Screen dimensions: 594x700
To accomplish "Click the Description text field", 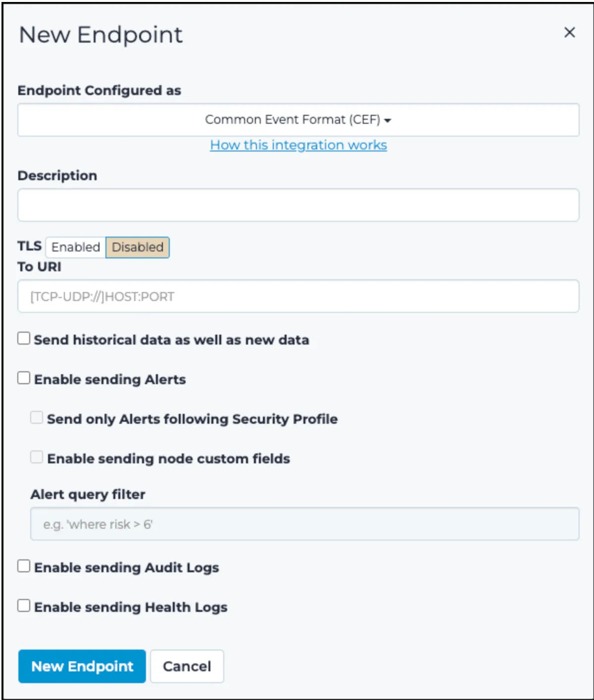I will click(298, 205).
